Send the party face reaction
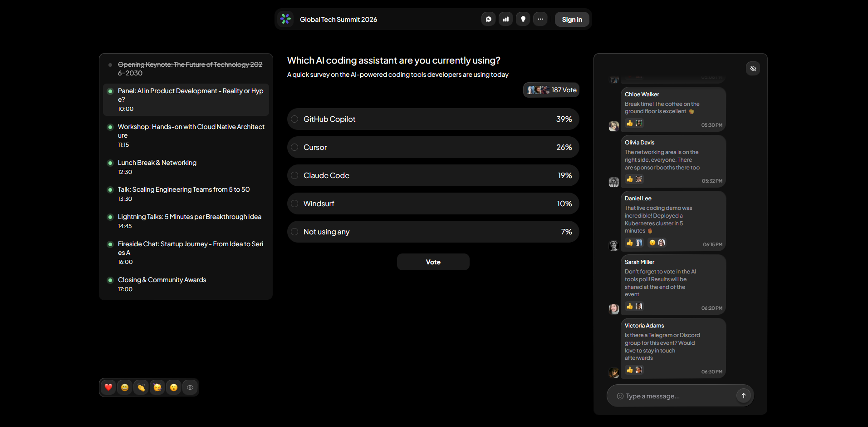Screen dimensions: 868x427 [157, 387]
